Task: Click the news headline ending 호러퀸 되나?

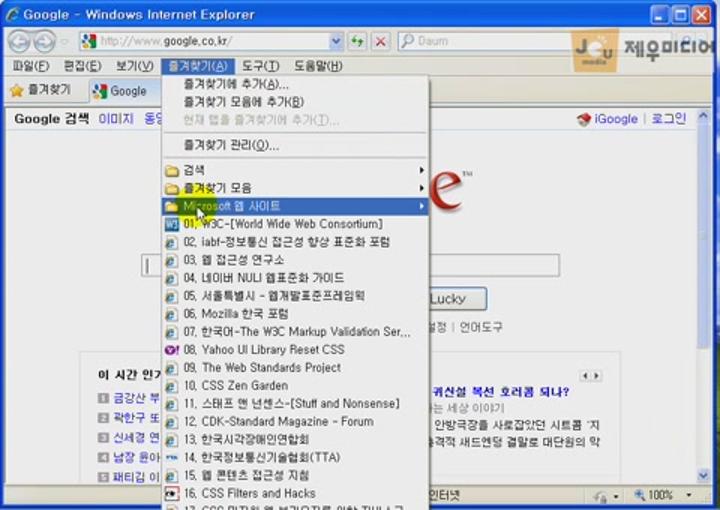Action: tap(501, 392)
